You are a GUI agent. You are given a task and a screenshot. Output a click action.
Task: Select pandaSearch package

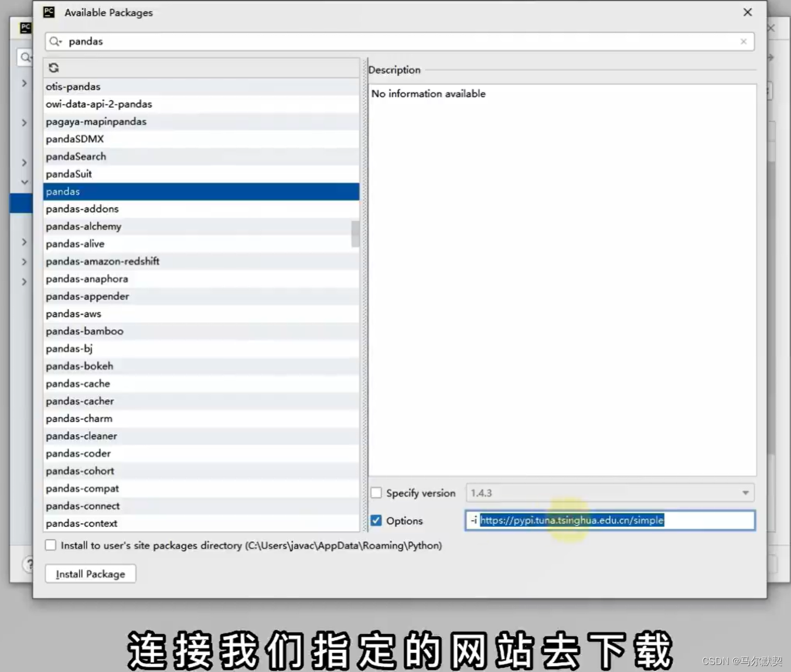click(201, 156)
